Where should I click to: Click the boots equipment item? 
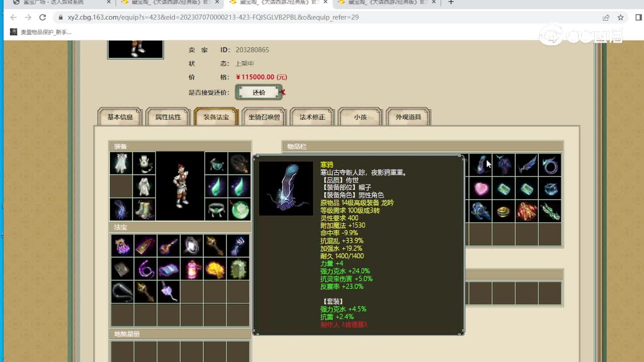pyautogui.click(x=144, y=210)
